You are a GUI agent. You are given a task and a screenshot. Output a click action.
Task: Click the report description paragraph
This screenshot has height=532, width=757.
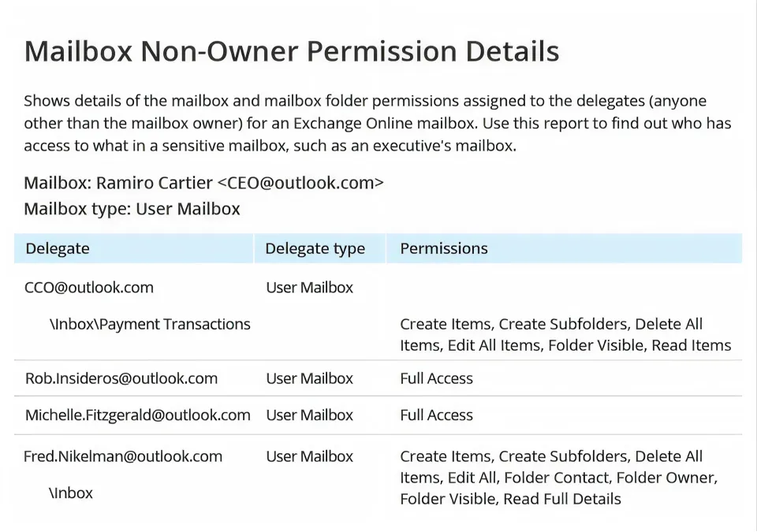pyautogui.click(x=377, y=123)
